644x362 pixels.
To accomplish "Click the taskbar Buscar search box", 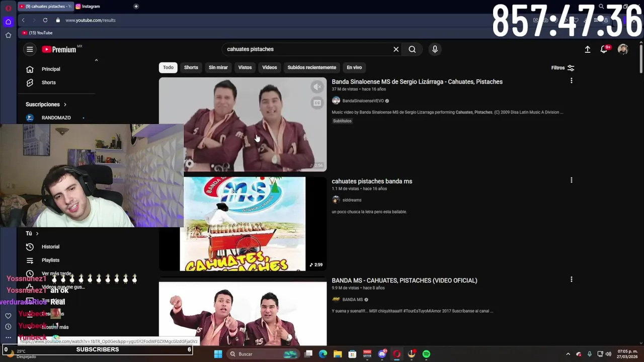I will click(264, 354).
